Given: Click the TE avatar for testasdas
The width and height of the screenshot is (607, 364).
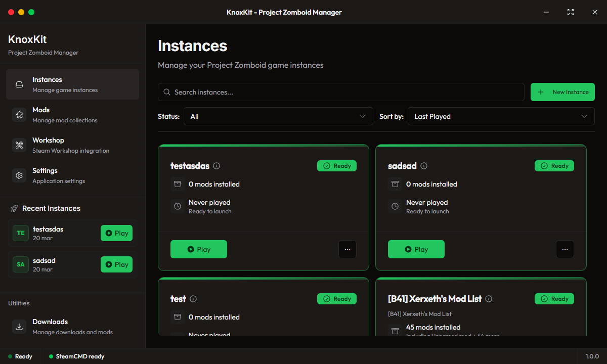Looking at the screenshot, I should click(21, 233).
